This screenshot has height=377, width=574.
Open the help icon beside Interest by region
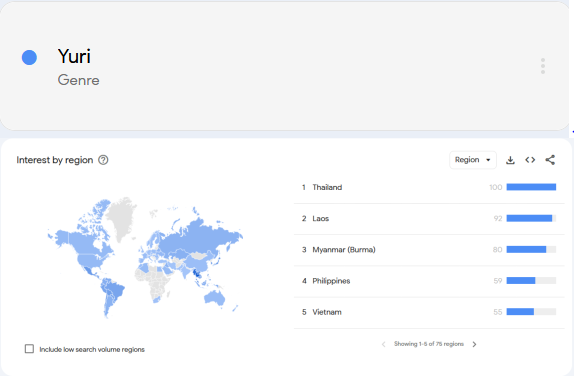103,160
